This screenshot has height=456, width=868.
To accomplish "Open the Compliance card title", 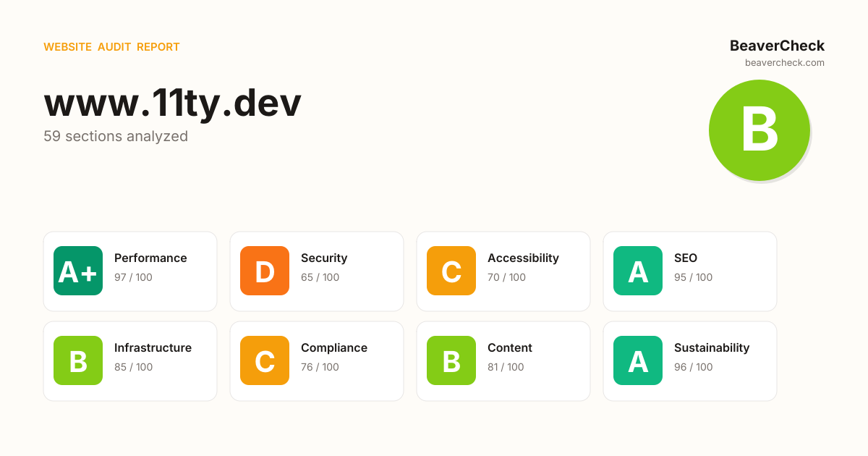I will tap(334, 348).
